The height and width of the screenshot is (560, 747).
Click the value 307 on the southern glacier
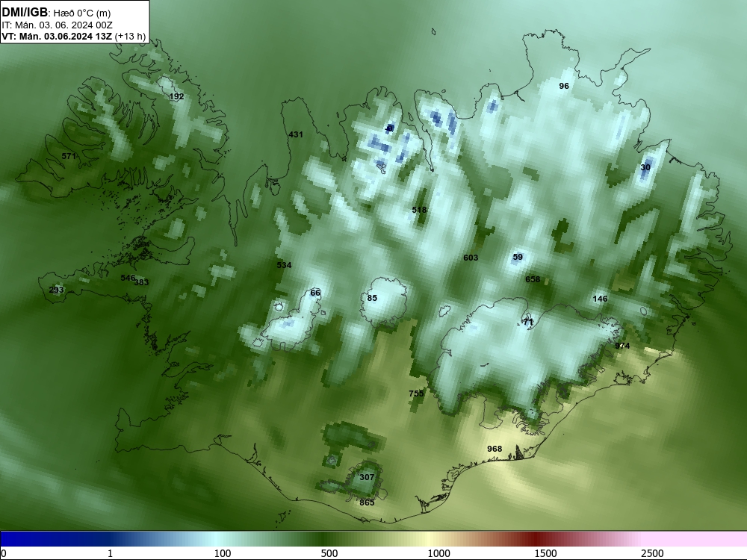[x=367, y=478]
